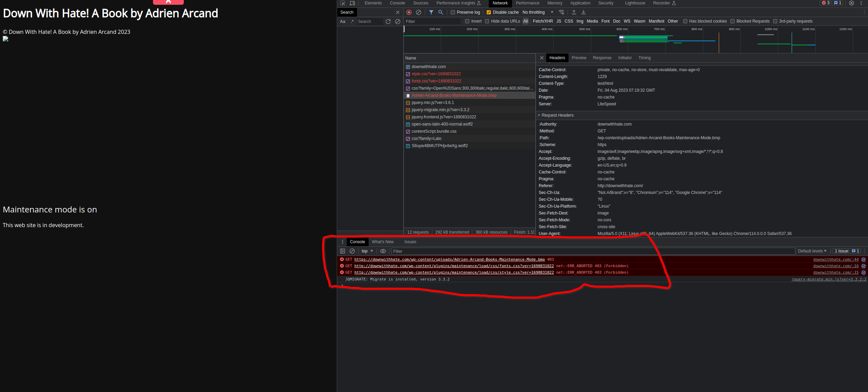This screenshot has width=868, height=392.
Task: Check the Hide data URLs checkbox
Action: point(487,21)
